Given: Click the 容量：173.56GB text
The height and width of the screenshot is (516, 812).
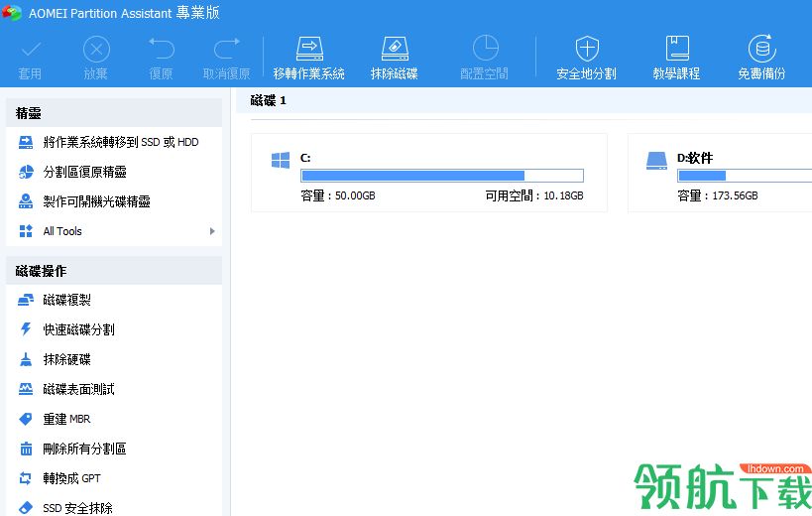Looking at the screenshot, I should (x=718, y=195).
